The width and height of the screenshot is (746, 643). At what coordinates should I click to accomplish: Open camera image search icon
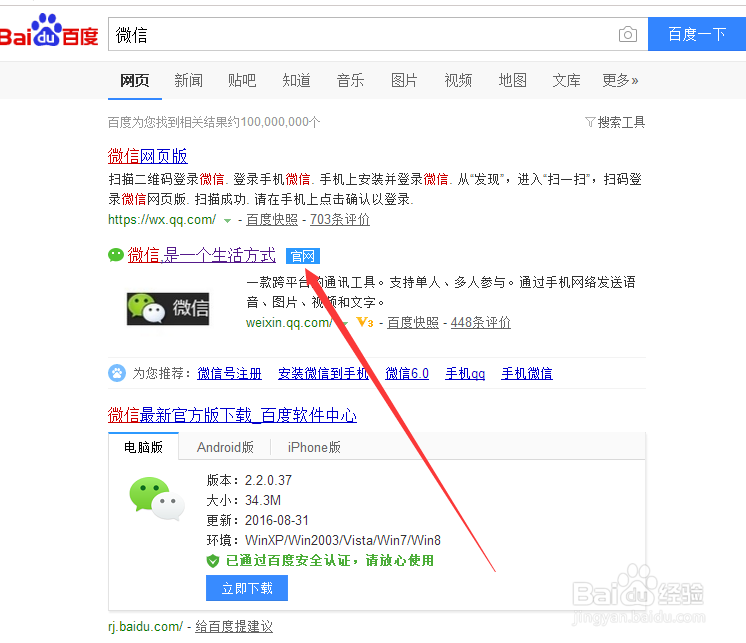pyautogui.click(x=628, y=34)
